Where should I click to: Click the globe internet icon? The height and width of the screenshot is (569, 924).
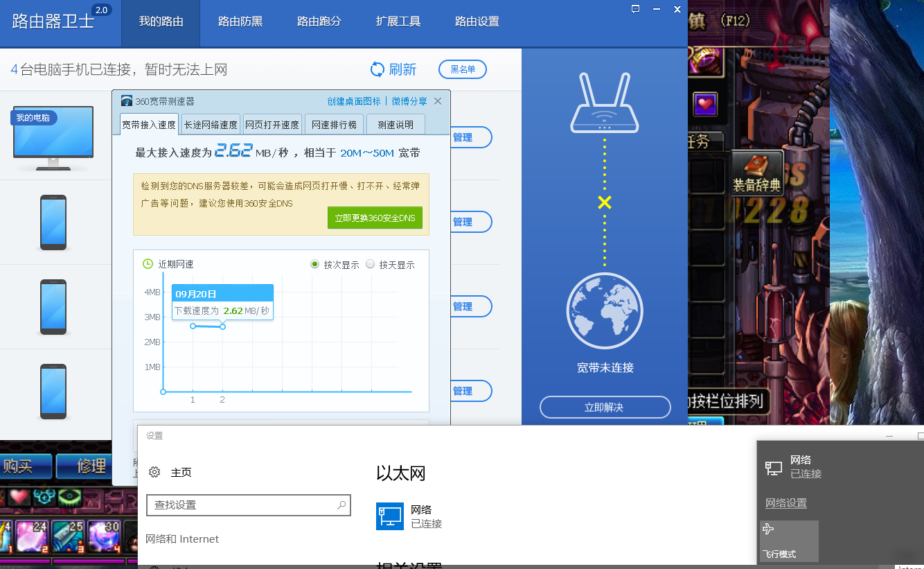click(x=605, y=311)
